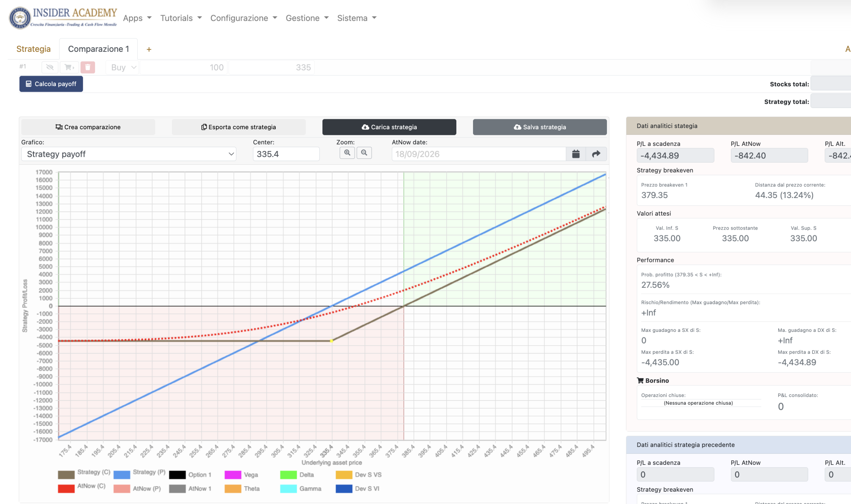This screenshot has height=504, width=851.
Task: Toggle Theta legend series
Action: 242,488
